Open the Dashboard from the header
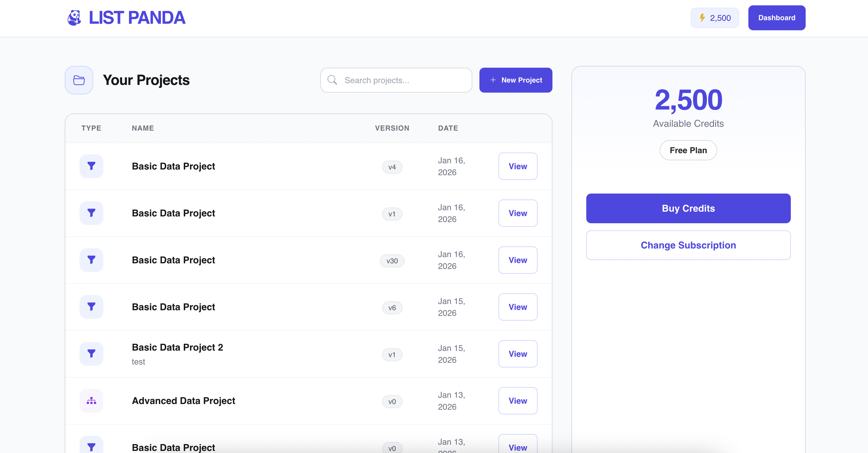This screenshot has width=868, height=453. coord(777,18)
